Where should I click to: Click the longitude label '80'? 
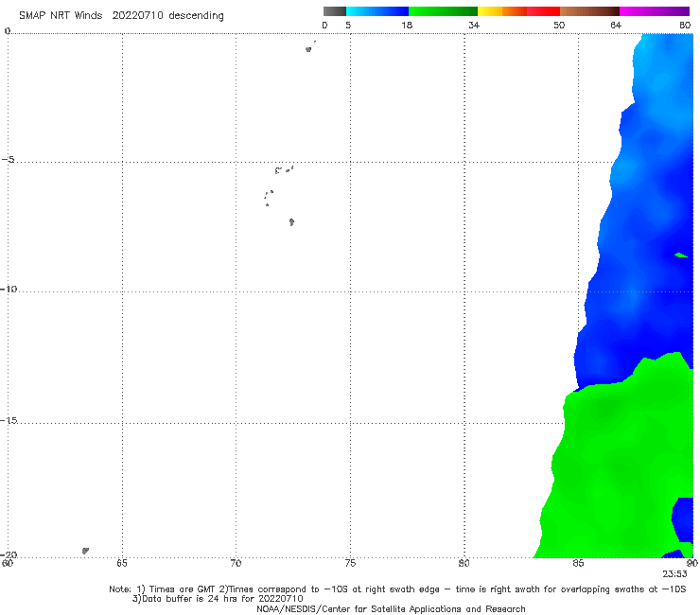464,563
